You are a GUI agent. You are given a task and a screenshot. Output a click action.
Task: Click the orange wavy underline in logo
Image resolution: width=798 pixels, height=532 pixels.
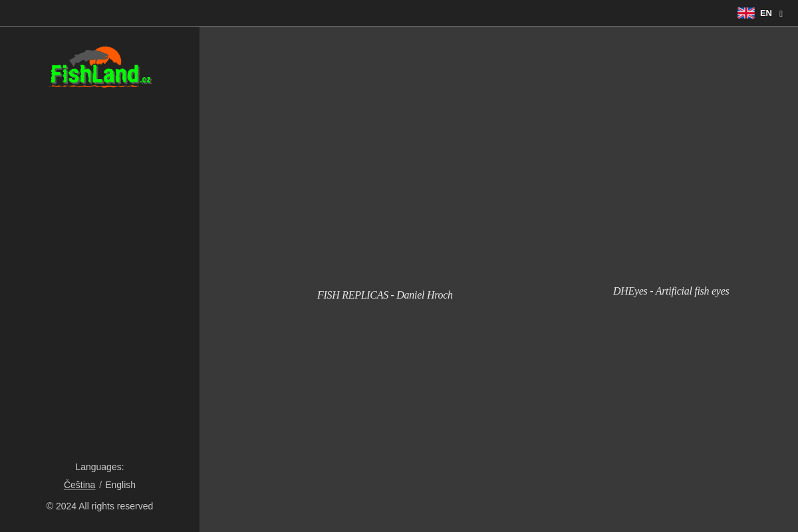click(93, 86)
